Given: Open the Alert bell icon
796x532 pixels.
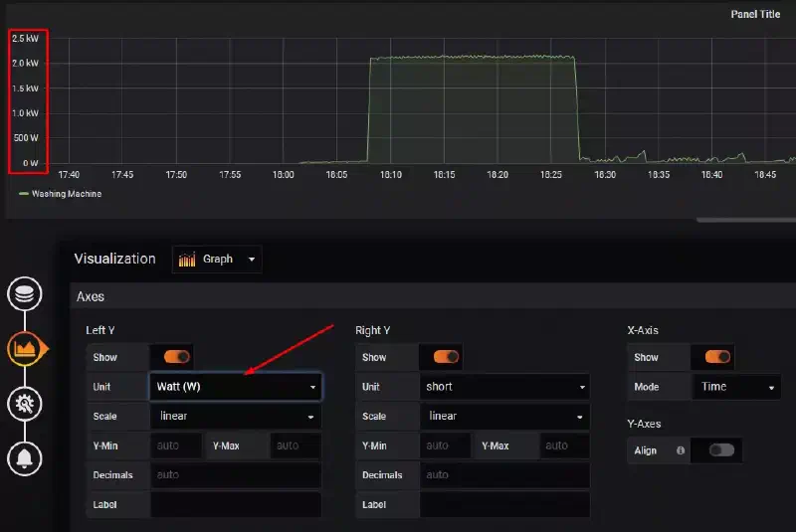Looking at the screenshot, I should pyautogui.click(x=24, y=458).
